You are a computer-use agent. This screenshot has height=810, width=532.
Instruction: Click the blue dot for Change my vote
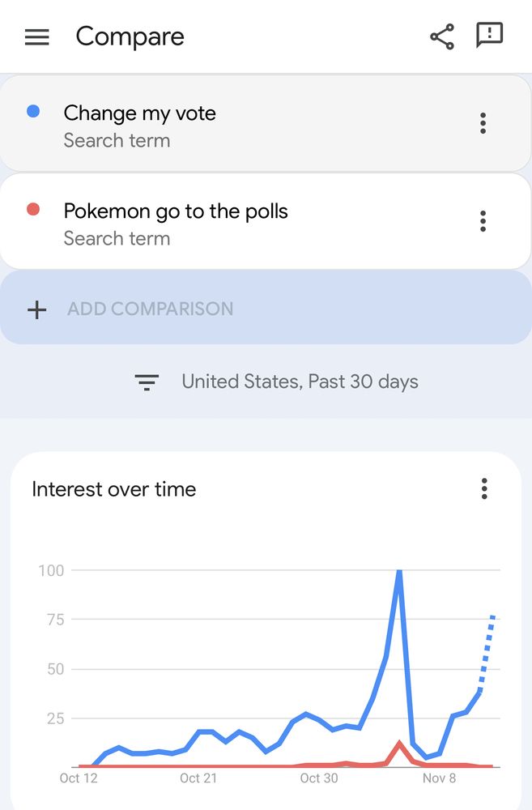pyautogui.click(x=33, y=111)
